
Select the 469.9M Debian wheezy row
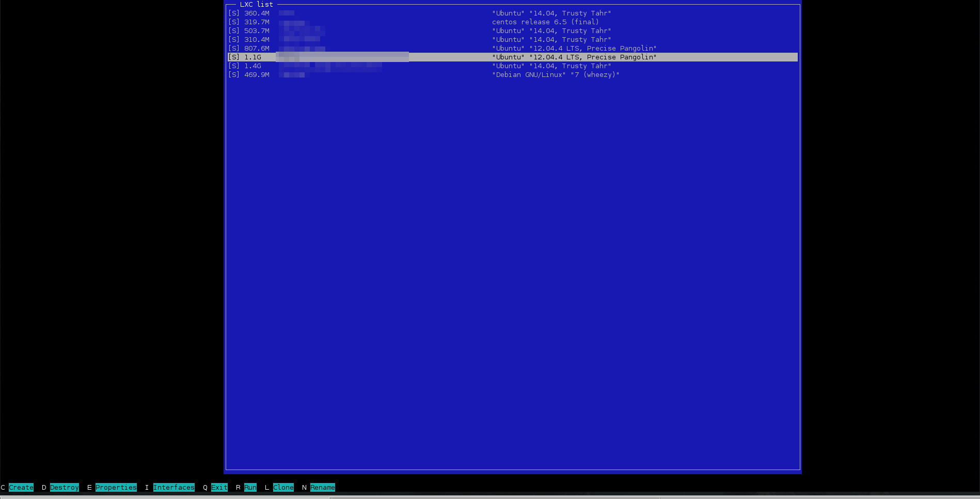(513, 75)
